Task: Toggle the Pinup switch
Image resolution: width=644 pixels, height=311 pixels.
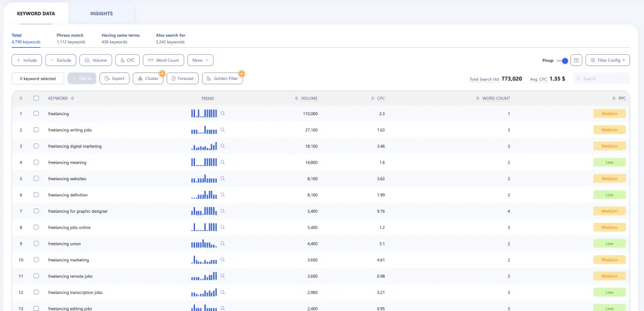Action: (562, 60)
